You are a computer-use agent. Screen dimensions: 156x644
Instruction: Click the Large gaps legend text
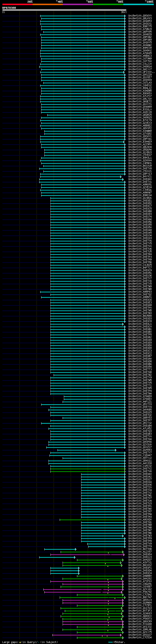[30, 642]
